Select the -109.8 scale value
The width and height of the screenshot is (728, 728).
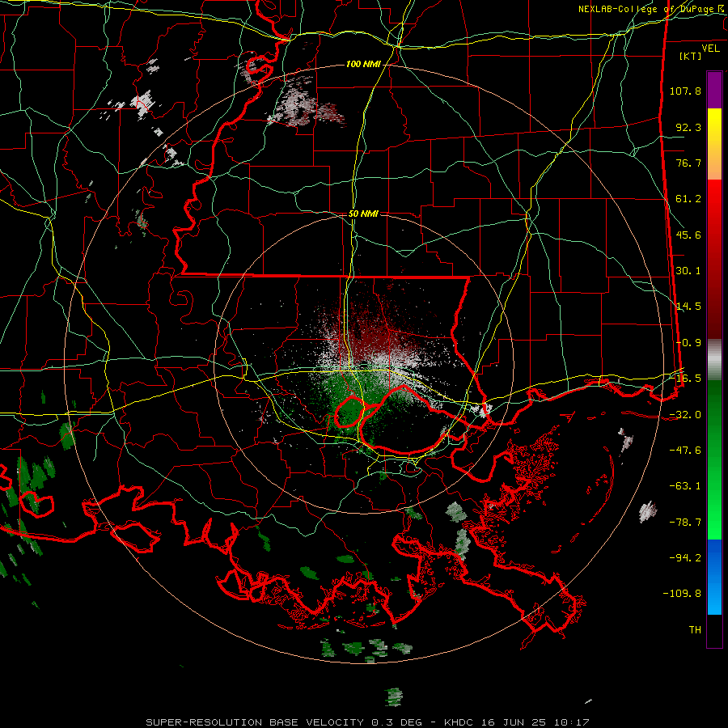(682, 594)
